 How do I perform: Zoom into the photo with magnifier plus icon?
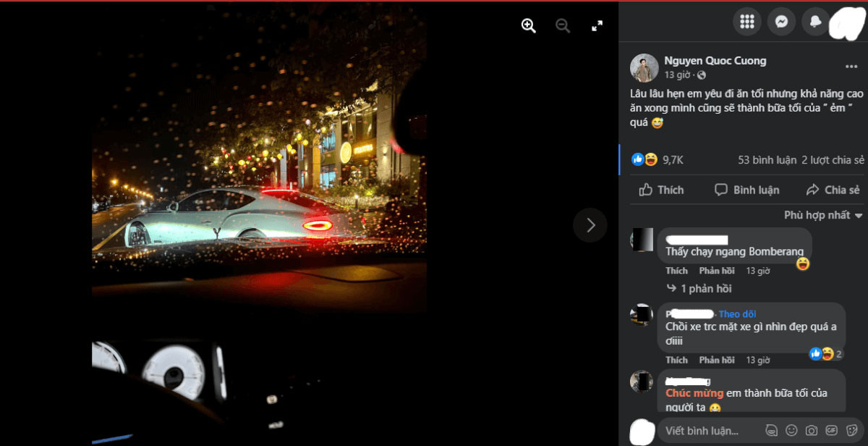528,25
